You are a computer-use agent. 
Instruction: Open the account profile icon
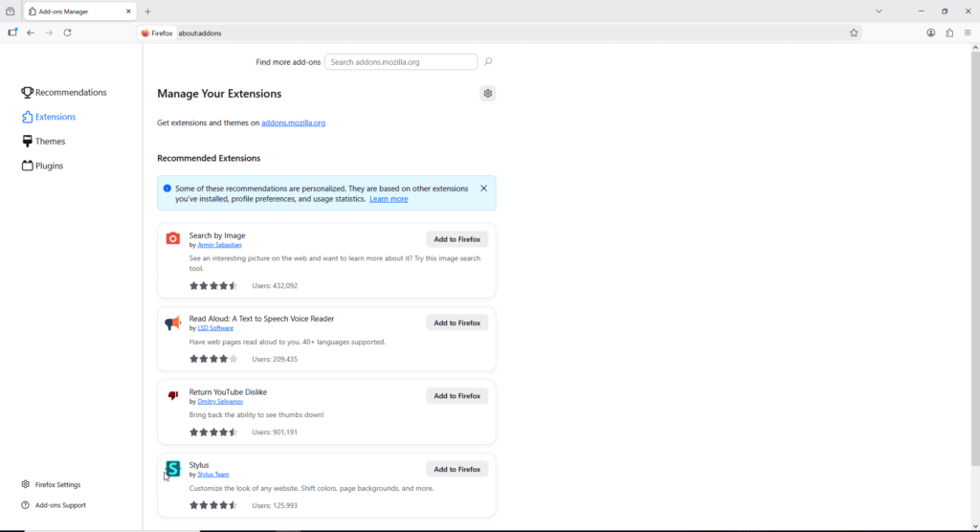tap(930, 33)
